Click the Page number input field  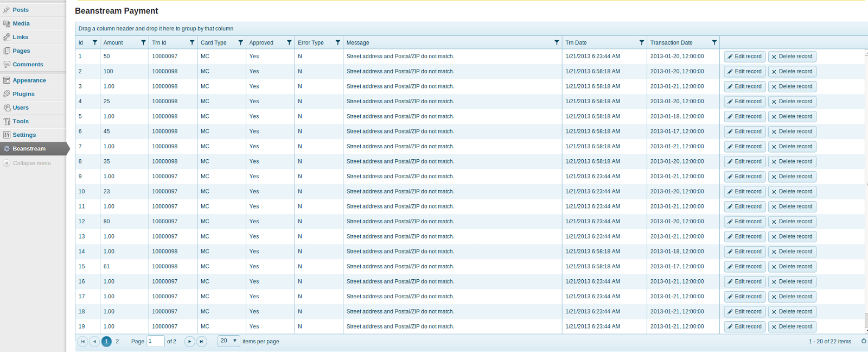click(156, 341)
